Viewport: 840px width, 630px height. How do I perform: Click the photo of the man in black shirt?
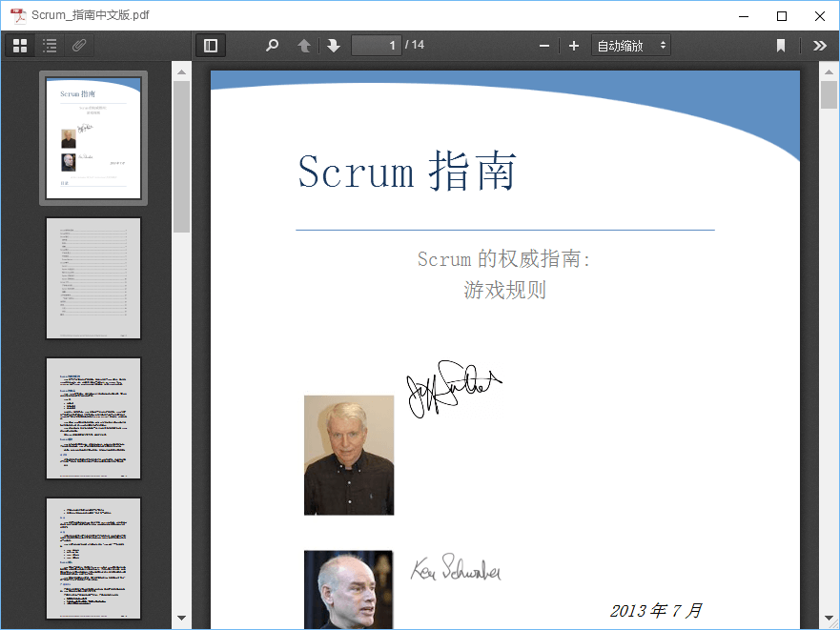(349, 456)
